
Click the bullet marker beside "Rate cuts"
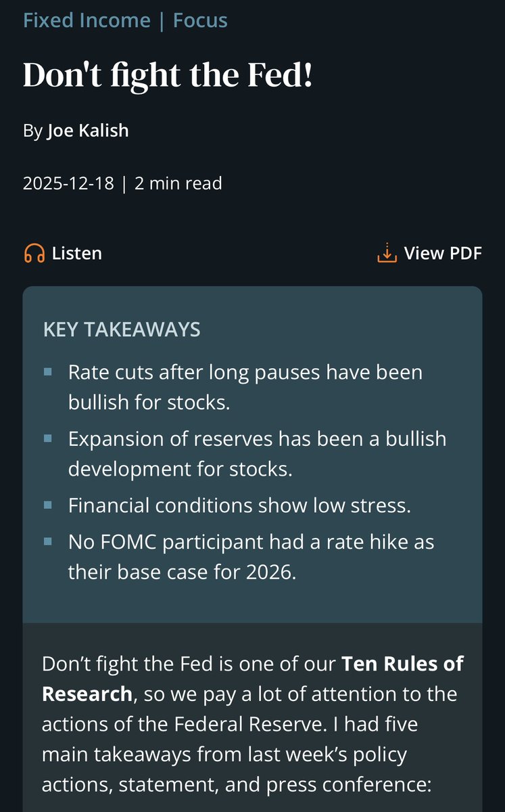(47, 372)
